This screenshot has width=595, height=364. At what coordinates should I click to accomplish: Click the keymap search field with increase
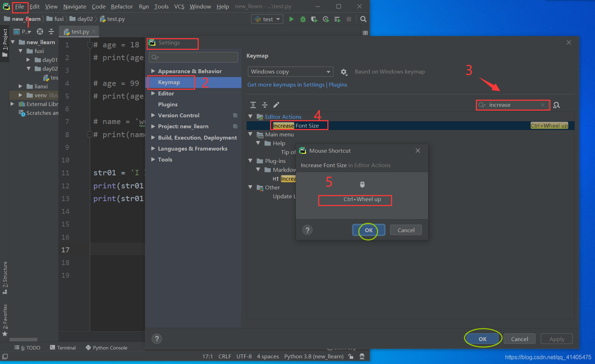pyautogui.click(x=513, y=105)
